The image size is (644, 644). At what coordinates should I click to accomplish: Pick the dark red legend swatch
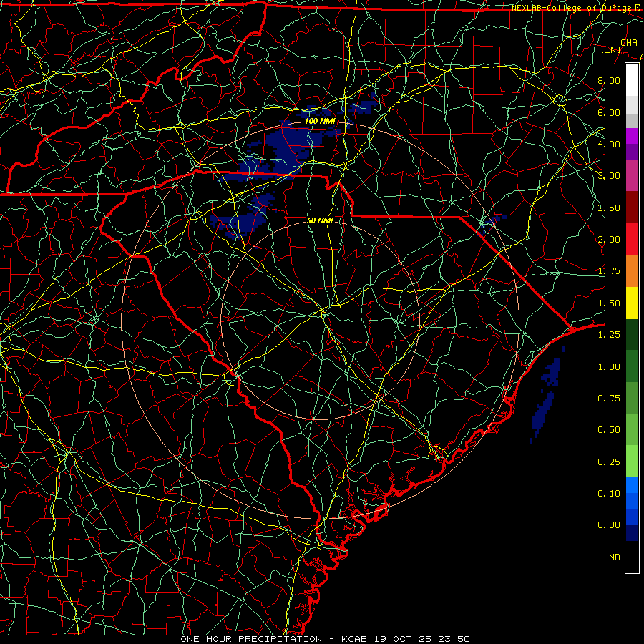click(632, 208)
